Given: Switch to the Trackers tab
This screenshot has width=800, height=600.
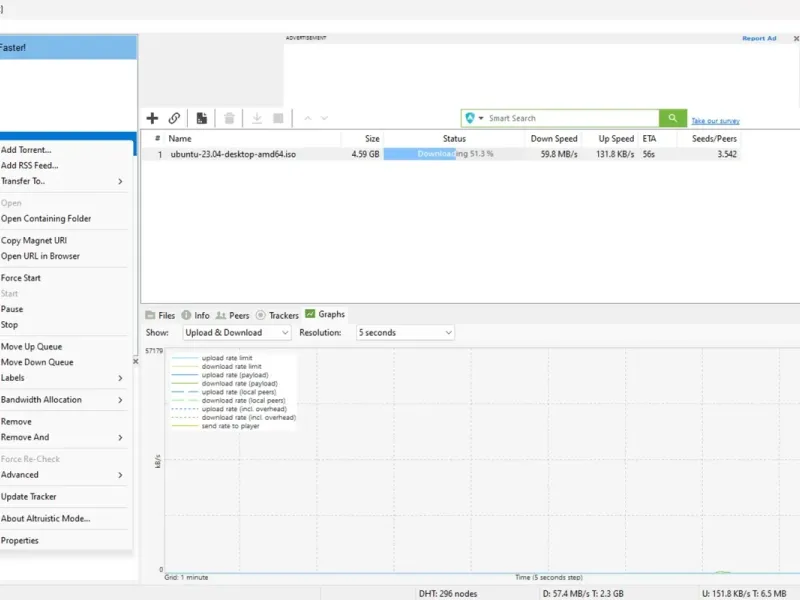Looking at the screenshot, I should click(277, 315).
